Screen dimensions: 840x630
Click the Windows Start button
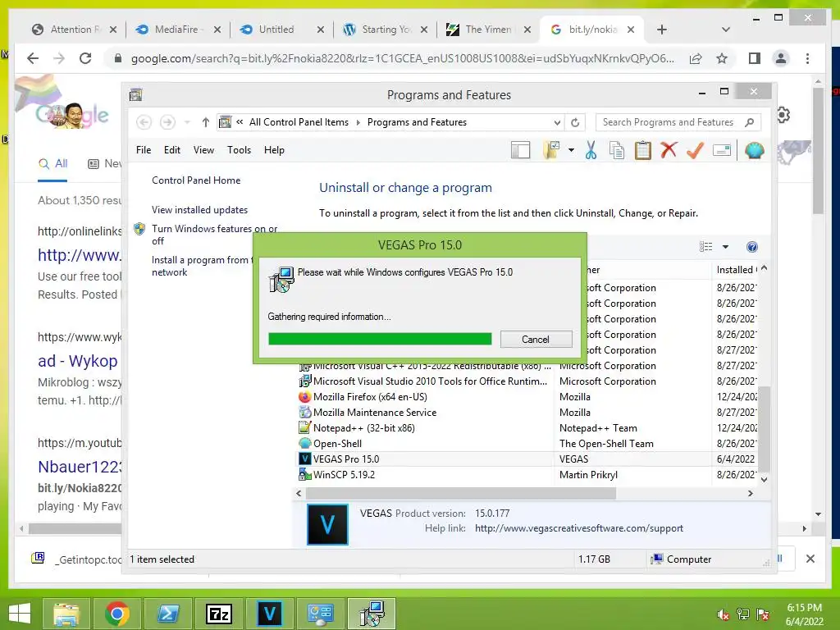click(x=20, y=614)
